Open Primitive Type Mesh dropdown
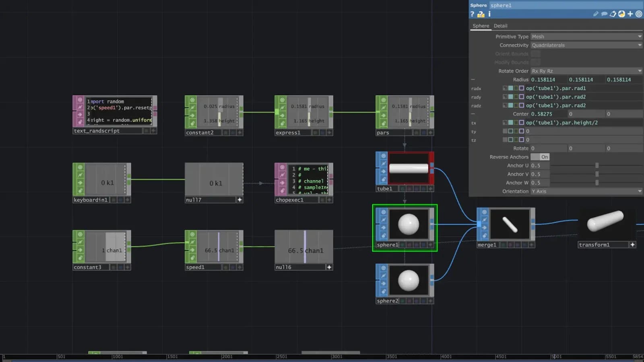Image resolution: width=644 pixels, height=362 pixels. [586, 37]
